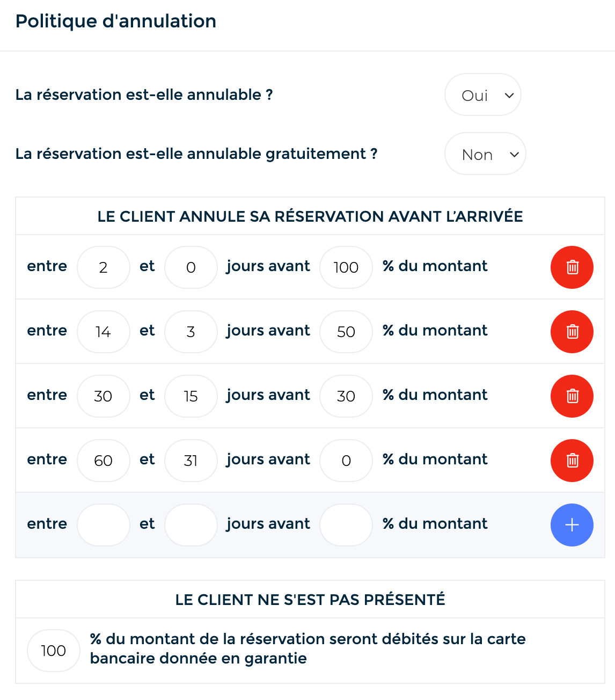
Task: Click the empty percentage field in new rule
Action: [346, 525]
